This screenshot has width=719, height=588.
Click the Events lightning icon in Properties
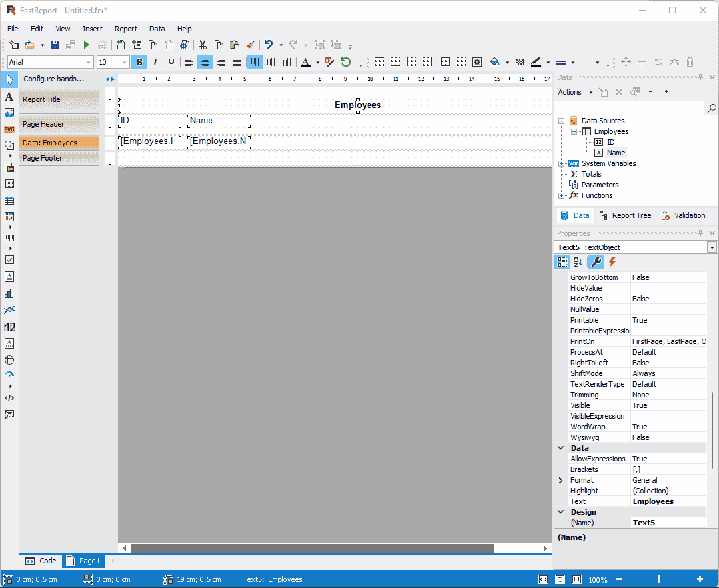(612, 262)
